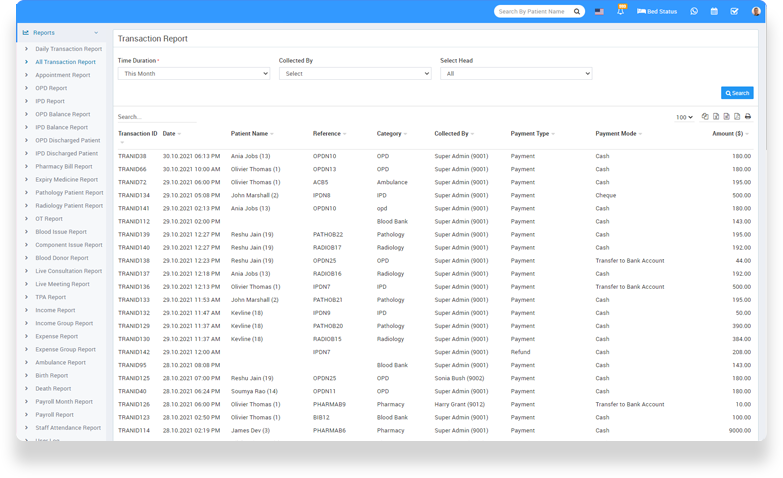Select Pharmacy Bill Report menu item

[x=64, y=166]
